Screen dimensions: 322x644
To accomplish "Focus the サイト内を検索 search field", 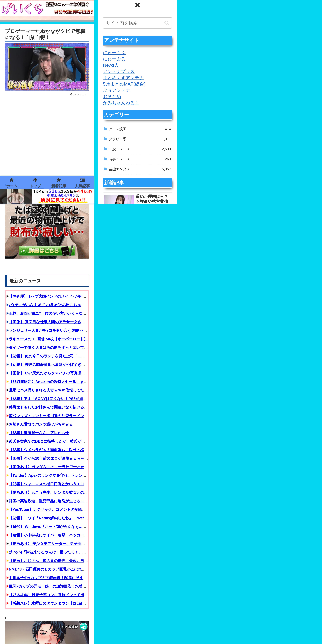I will (x=137, y=23).
